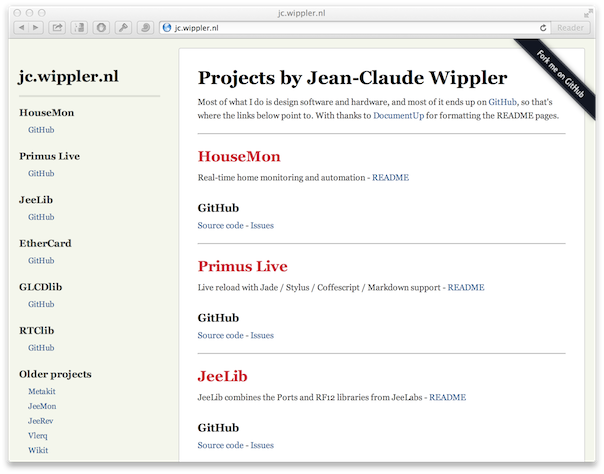Viewport: 604px width, 474px height.
Task: Open the DocumentUp link in the intro
Action: point(398,116)
